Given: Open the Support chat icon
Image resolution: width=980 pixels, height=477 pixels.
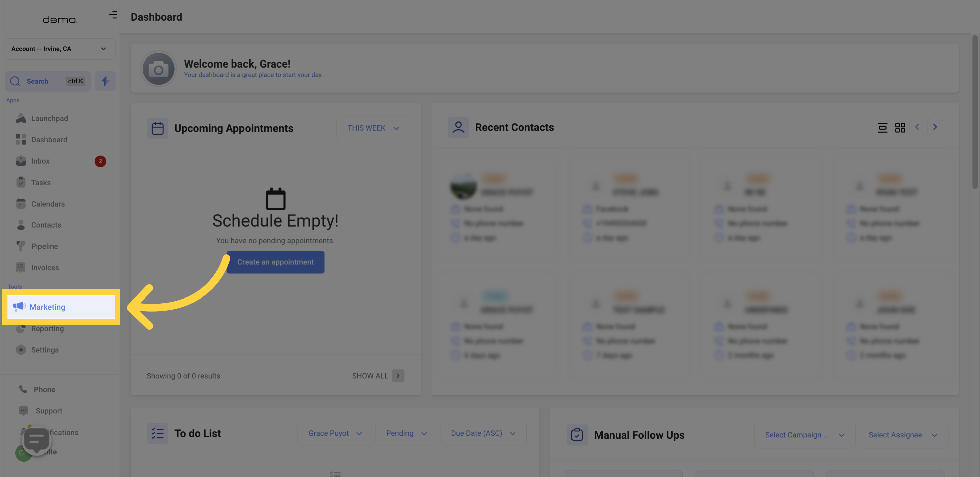Looking at the screenshot, I should pos(24,411).
